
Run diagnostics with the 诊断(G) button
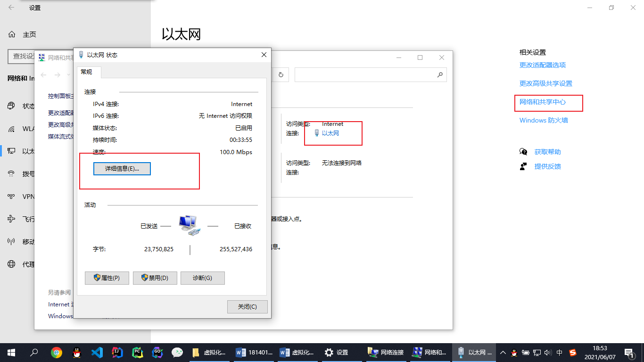(202, 278)
